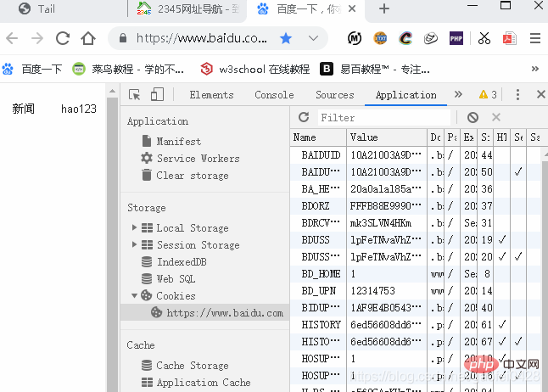Close the 百度一下 browser tab
Screen dimensions: 548x392
pyautogui.click(x=352, y=8)
